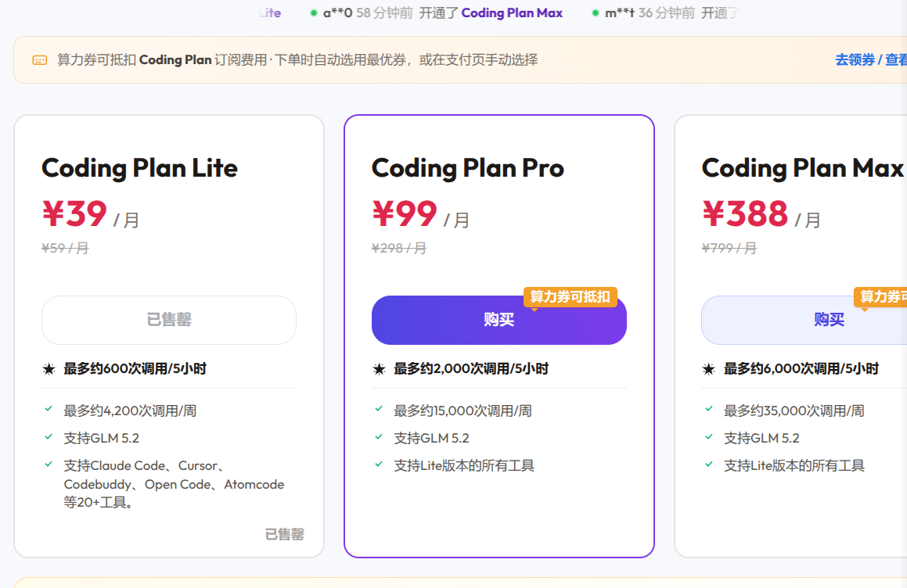
Task: Click the 已售罄 label at Lite card bottom
Action: click(x=285, y=534)
